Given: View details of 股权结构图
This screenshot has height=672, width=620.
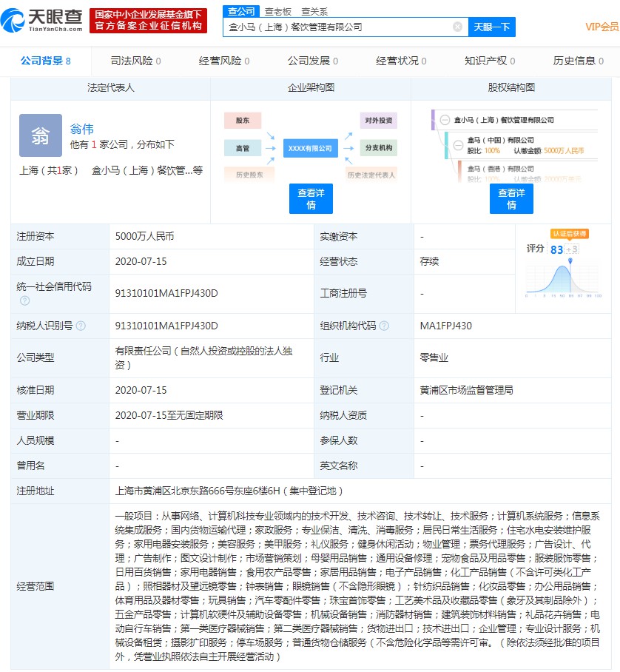Looking at the screenshot, I should (x=511, y=198).
